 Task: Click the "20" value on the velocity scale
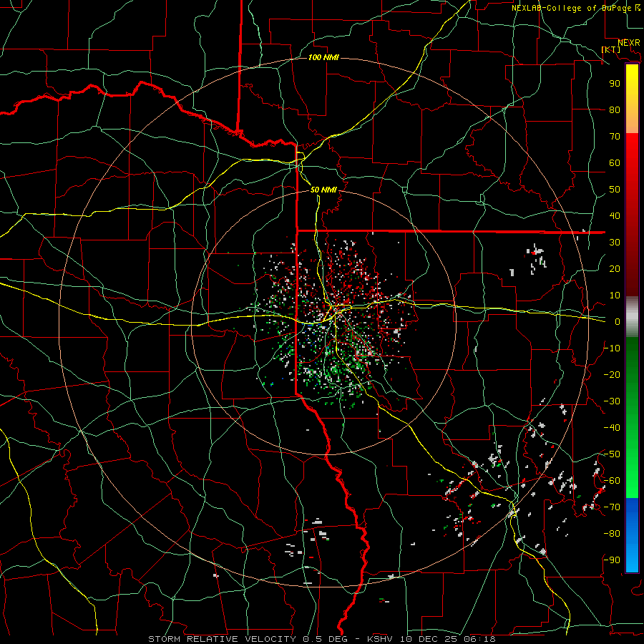pyautogui.click(x=615, y=268)
